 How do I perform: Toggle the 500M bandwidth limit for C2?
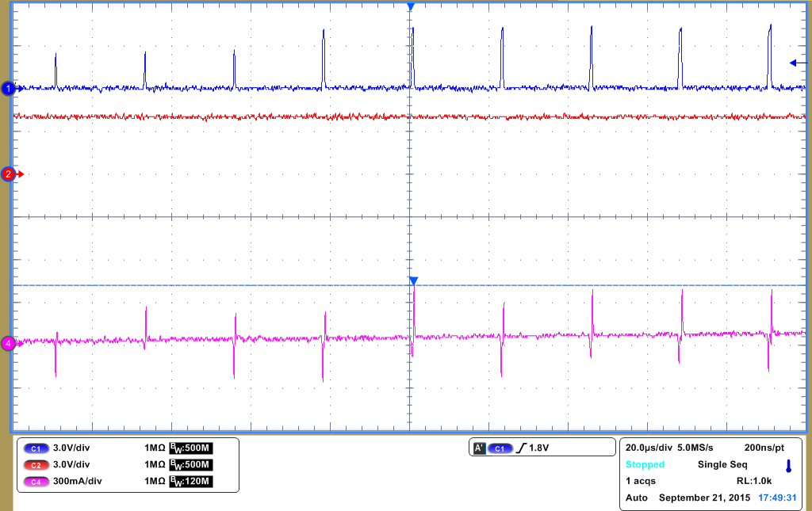tap(193, 464)
